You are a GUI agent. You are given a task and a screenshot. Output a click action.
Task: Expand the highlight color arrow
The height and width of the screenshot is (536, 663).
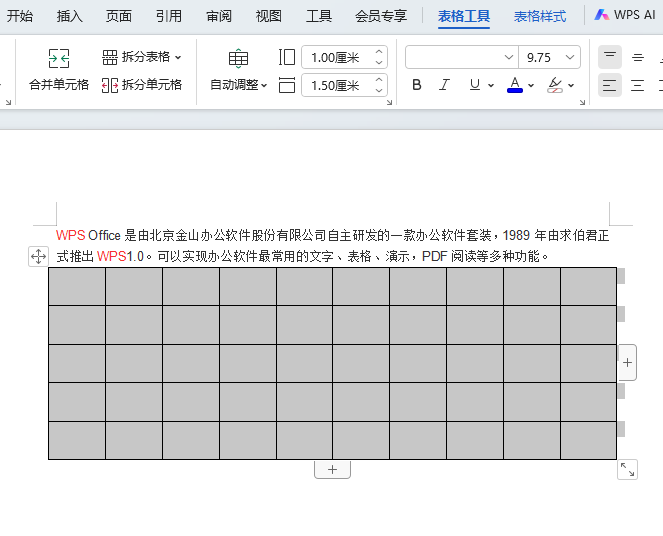click(571, 85)
